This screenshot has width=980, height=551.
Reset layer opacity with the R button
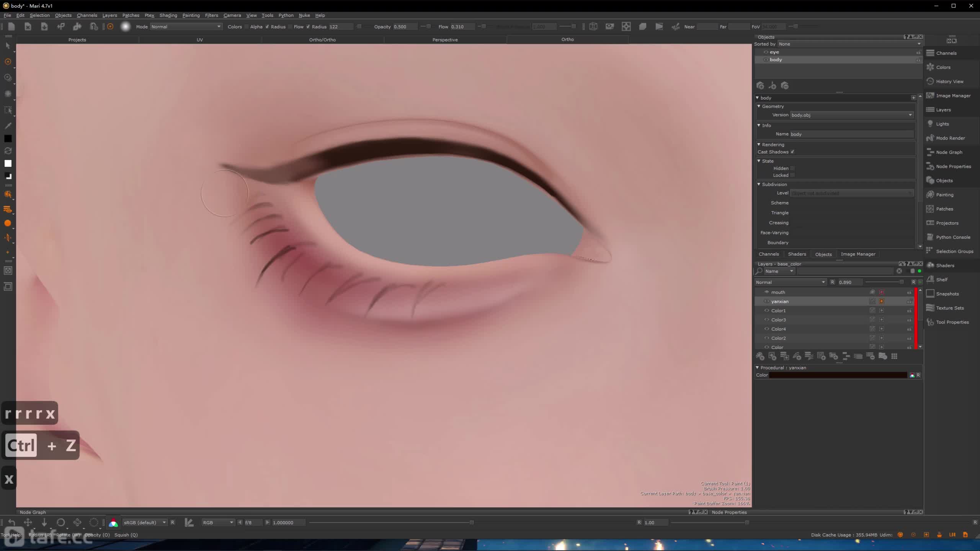(913, 282)
